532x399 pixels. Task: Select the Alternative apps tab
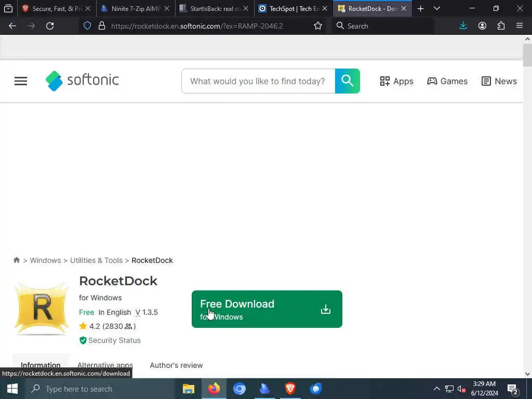click(x=105, y=365)
